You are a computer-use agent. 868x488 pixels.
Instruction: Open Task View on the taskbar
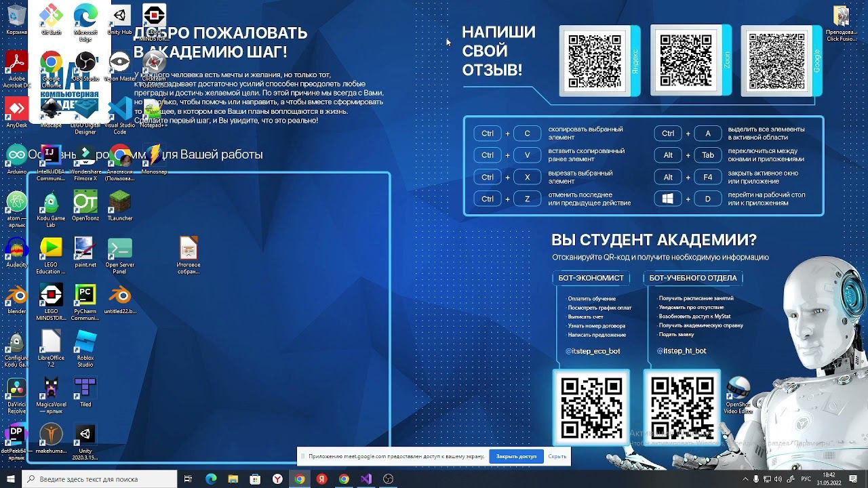click(189, 479)
